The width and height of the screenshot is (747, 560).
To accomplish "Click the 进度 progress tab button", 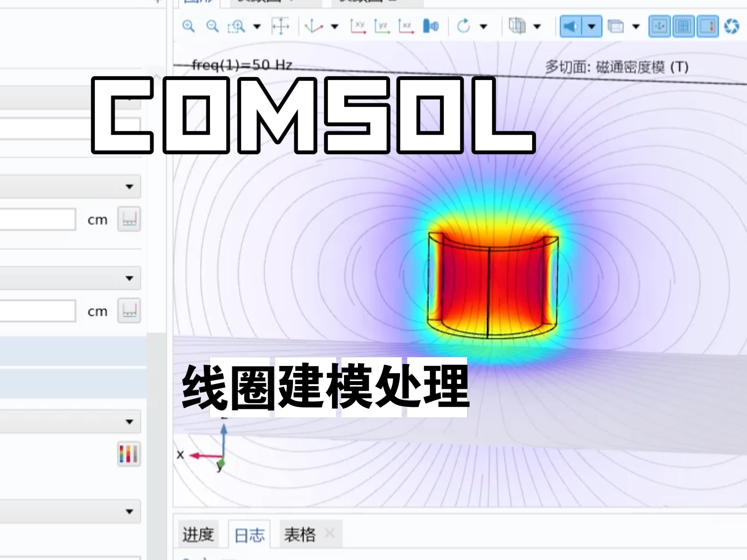I will [199, 535].
